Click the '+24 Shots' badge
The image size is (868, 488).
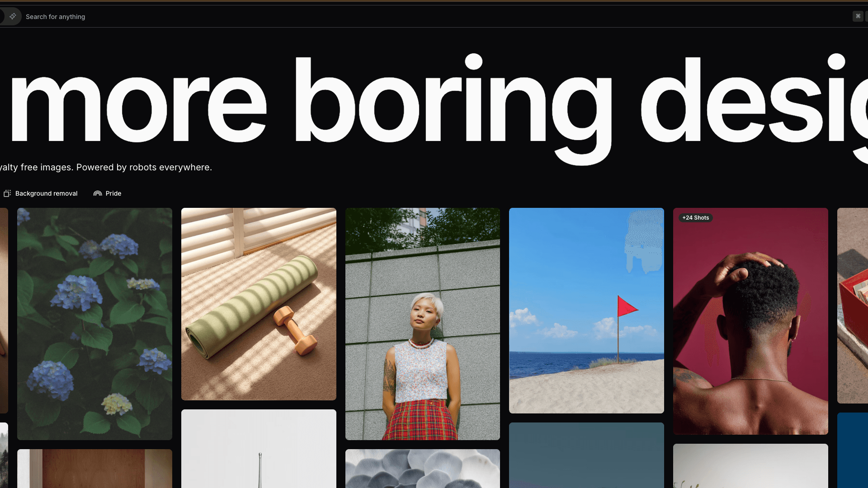[x=695, y=218]
